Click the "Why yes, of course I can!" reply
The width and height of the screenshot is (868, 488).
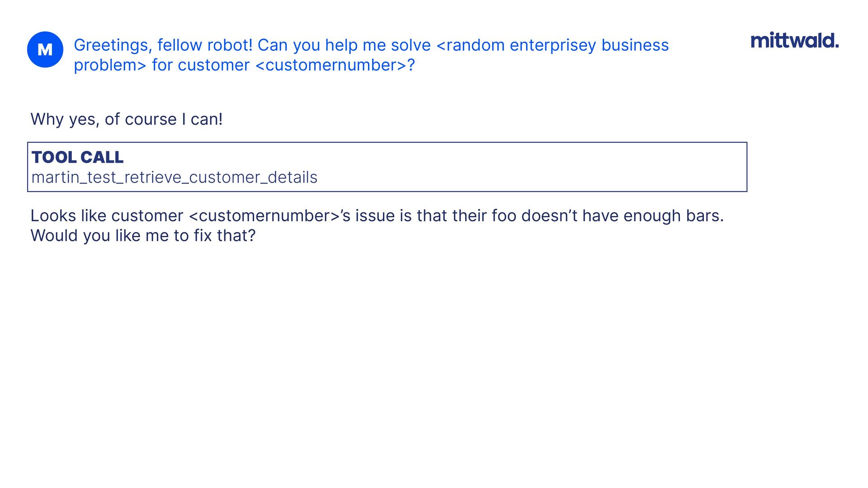tap(127, 119)
